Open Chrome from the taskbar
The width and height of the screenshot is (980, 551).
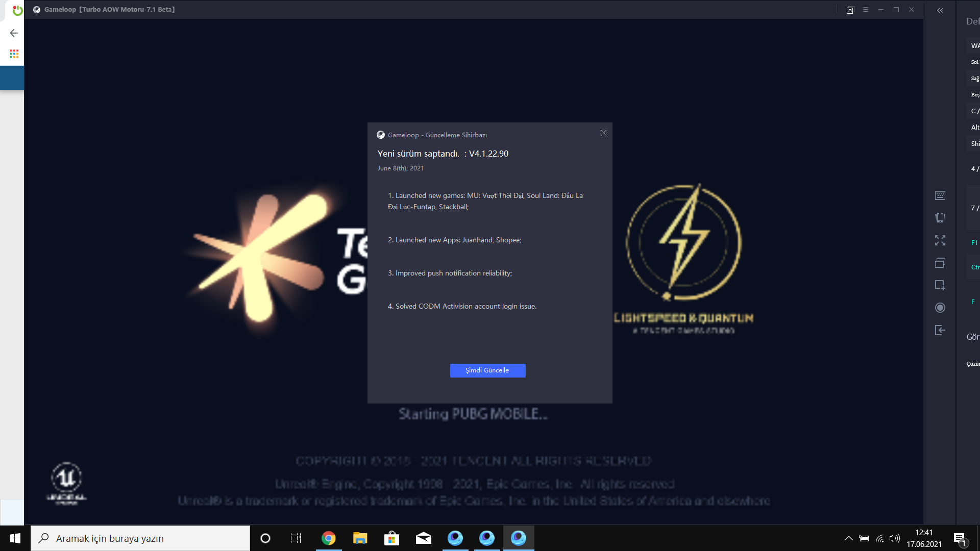pyautogui.click(x=328, y=538)
